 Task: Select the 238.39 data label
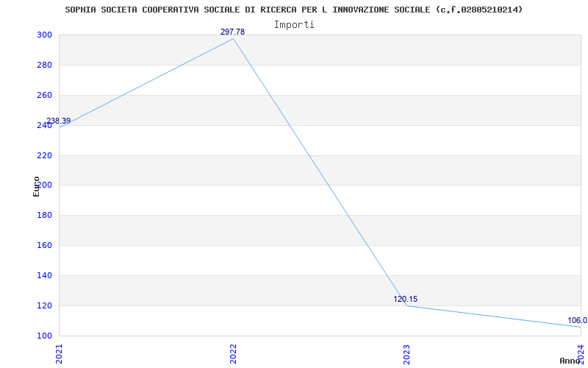(x=59, y=121)
